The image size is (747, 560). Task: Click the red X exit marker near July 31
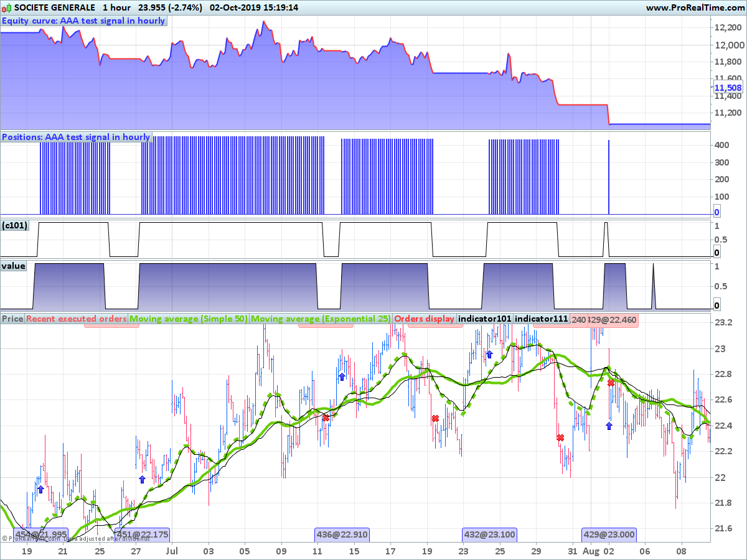[560, 438]
